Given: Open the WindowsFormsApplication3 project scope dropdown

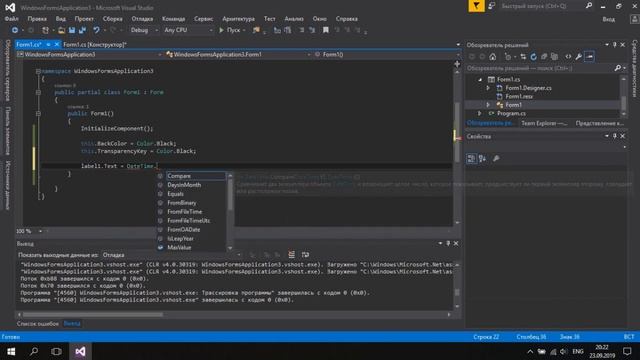Looking at the screenshot, I should pyautogui.click(x=89, y=54).
